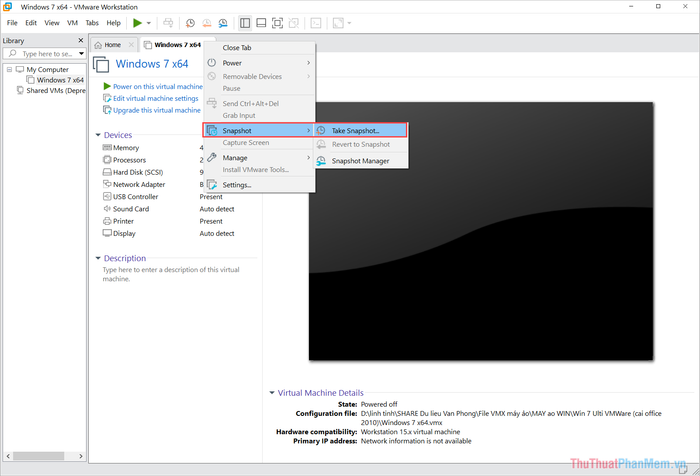This screenshot has height=476, width=700.
Task: Open the Tabs menu
Action: (92, 23)
